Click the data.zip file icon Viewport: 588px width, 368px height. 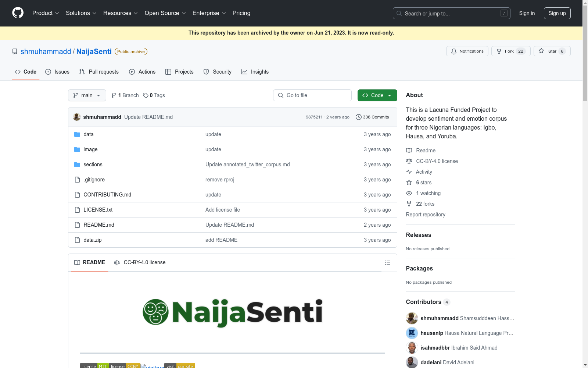[77, 240]
